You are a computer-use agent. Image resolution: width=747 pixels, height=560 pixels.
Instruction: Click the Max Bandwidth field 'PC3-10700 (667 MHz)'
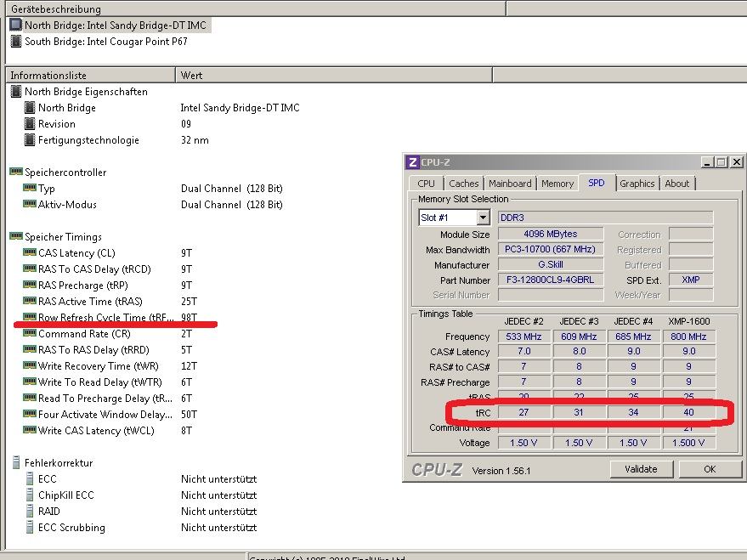click(550, 249)
